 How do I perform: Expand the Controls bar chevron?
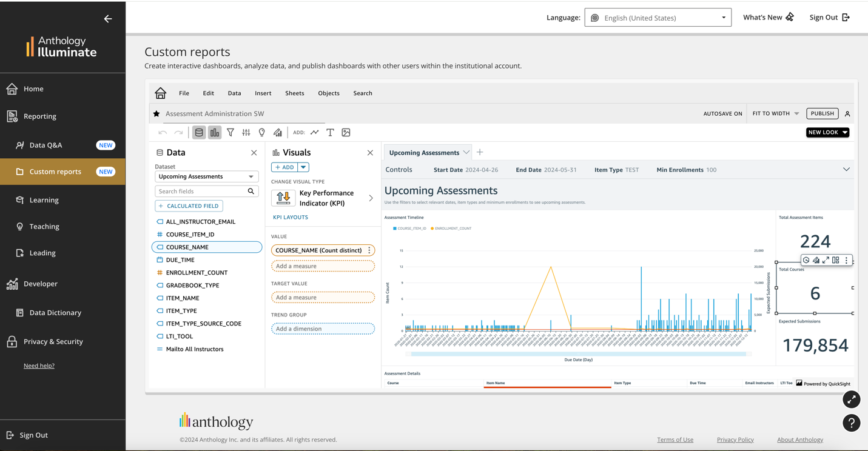(846, 170)
